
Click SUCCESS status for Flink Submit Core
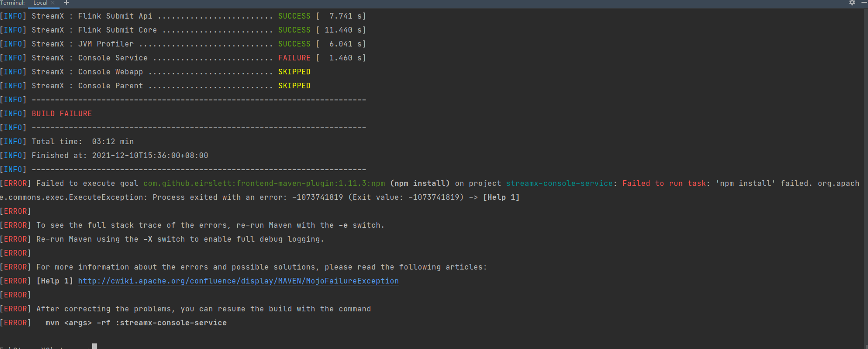294,30
